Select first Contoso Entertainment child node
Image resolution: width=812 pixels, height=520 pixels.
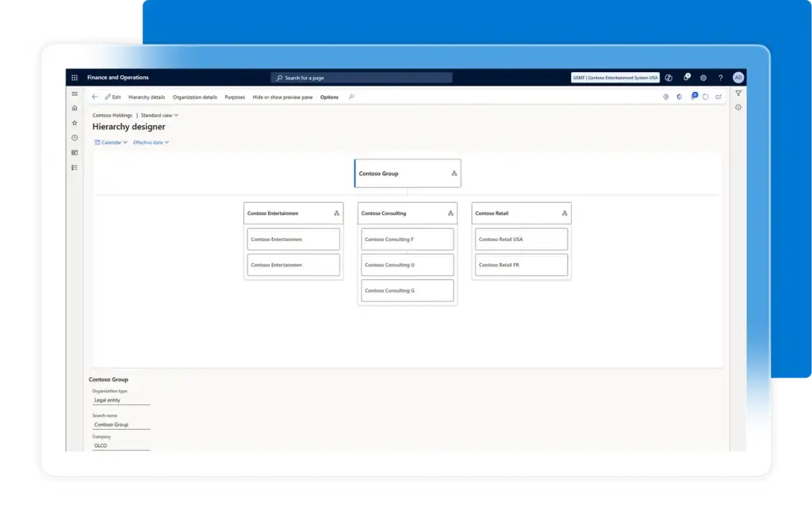click(293, 239)
